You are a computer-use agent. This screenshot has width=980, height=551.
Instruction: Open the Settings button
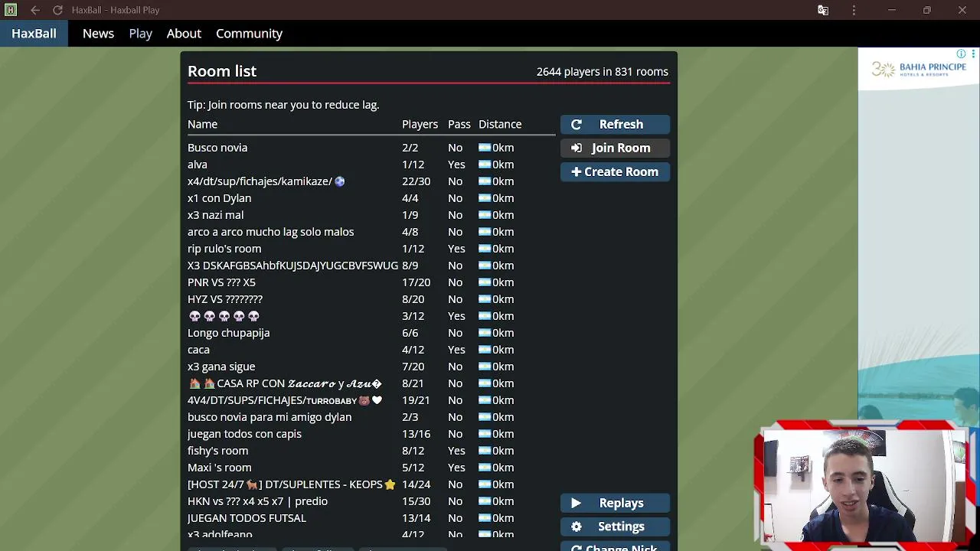[615, 527]
